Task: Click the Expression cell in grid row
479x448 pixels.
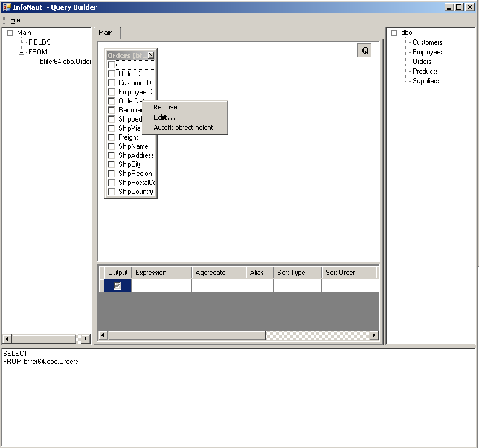Action: [161, 286]
